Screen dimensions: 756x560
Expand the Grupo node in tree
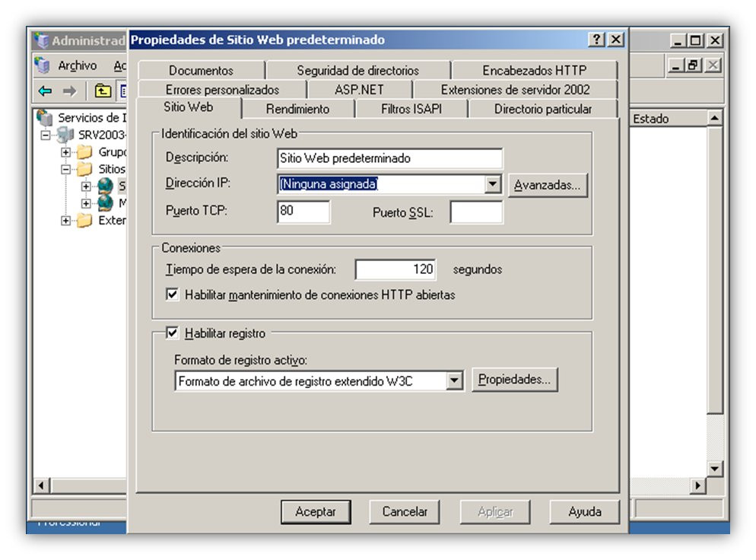(65, 152)
